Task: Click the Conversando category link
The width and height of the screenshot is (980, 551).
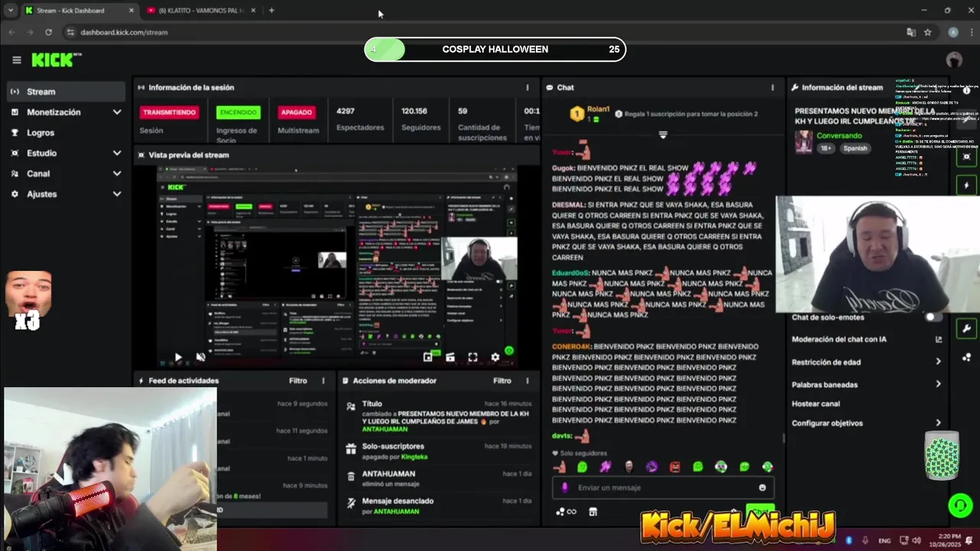Action: pos(839,135)
